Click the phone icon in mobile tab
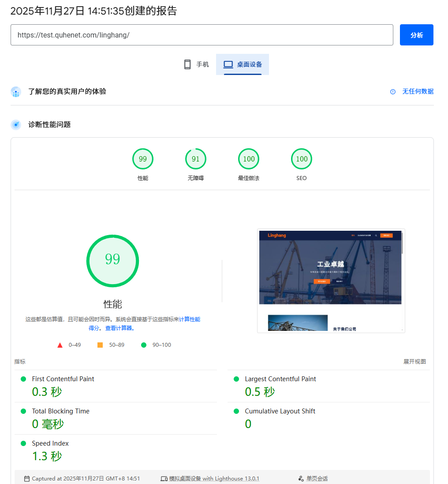The image size is (448, 484). point(187,64)
